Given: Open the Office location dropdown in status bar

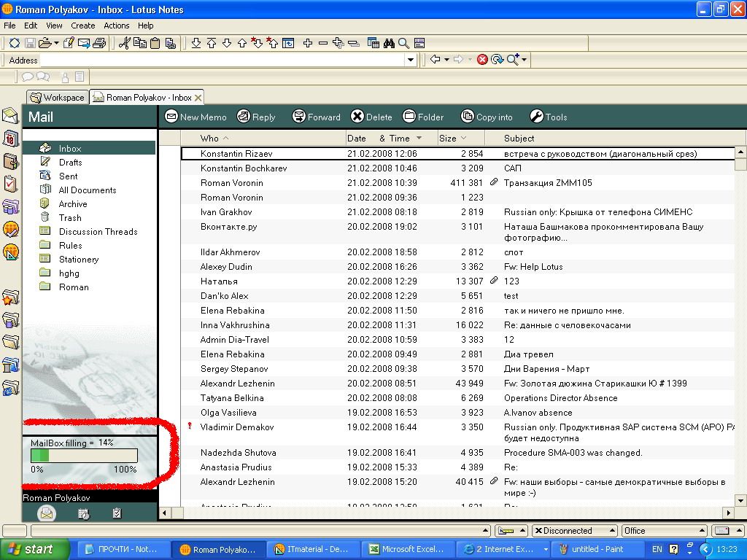Looking at the screenshot, I should (x=664, y=531).
